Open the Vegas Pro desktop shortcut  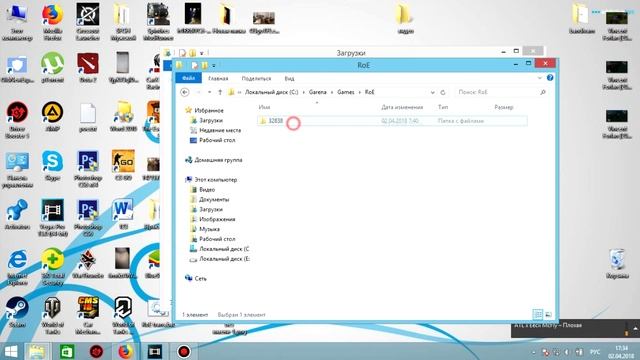[52, 218]
